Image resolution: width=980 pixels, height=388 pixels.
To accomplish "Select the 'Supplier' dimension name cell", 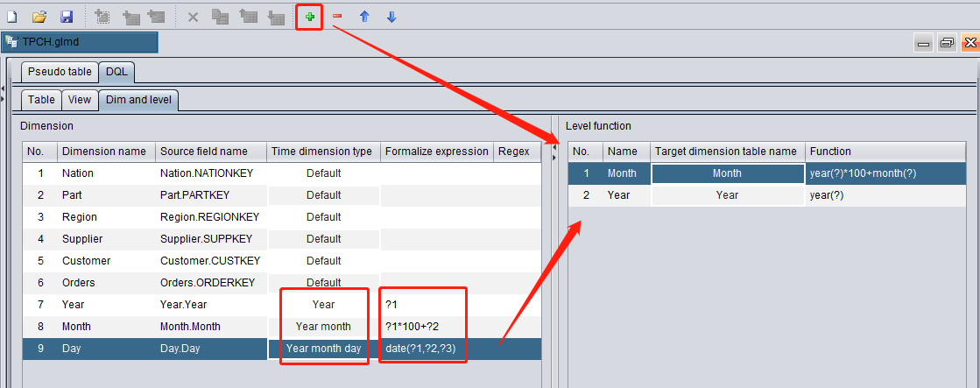I will 106,239.
